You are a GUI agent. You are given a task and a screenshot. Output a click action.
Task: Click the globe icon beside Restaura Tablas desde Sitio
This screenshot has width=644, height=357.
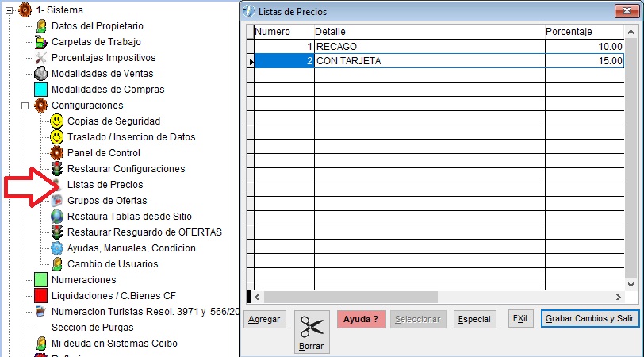click(57, 217)
